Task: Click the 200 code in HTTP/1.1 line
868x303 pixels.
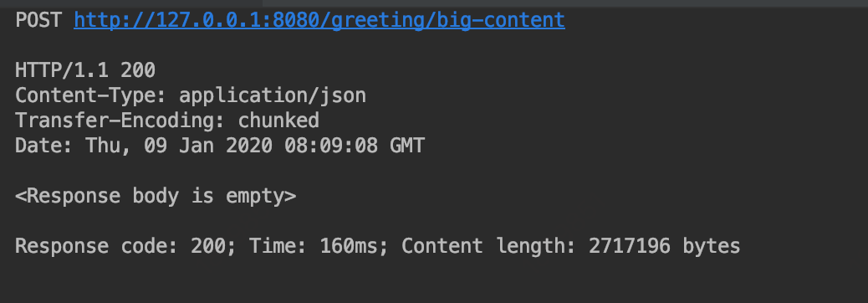Action: (138, 70)
